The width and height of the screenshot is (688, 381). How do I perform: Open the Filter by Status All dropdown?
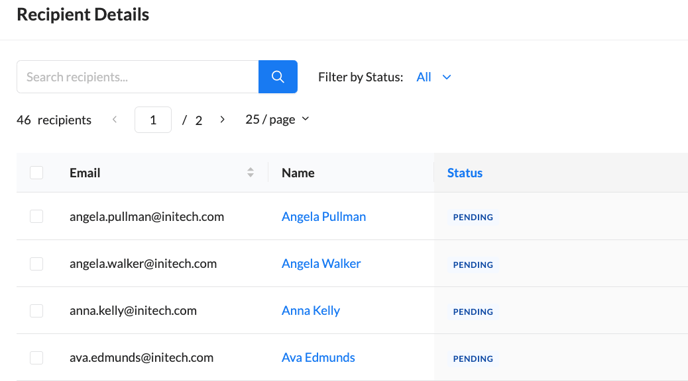tap(434, 77)
